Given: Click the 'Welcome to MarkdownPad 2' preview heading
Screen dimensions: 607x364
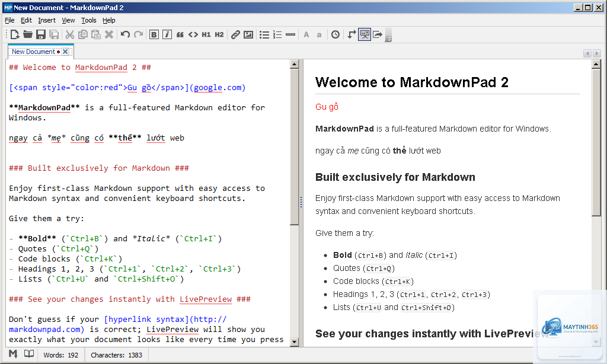Looking at the screenshot, I should click(x=412, y=82).
